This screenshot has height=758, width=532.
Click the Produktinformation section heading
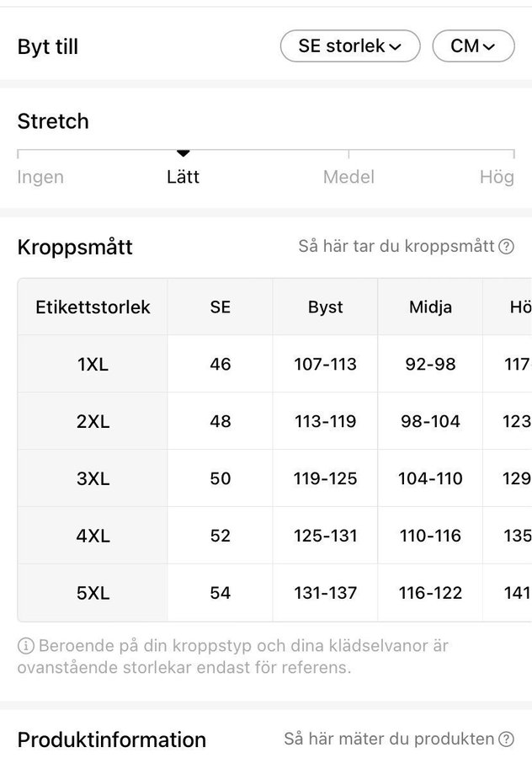click(x=112, y=739)
